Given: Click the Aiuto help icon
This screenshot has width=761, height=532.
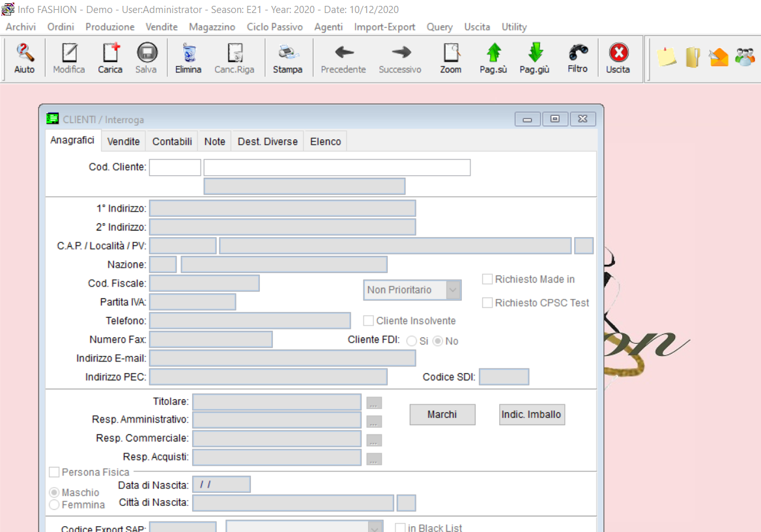Looking at the screenshot, I should point(25,57).
